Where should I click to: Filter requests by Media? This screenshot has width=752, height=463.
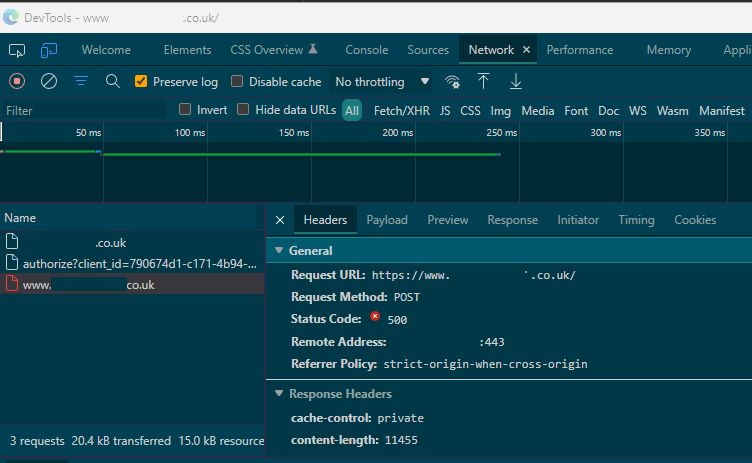538,111
